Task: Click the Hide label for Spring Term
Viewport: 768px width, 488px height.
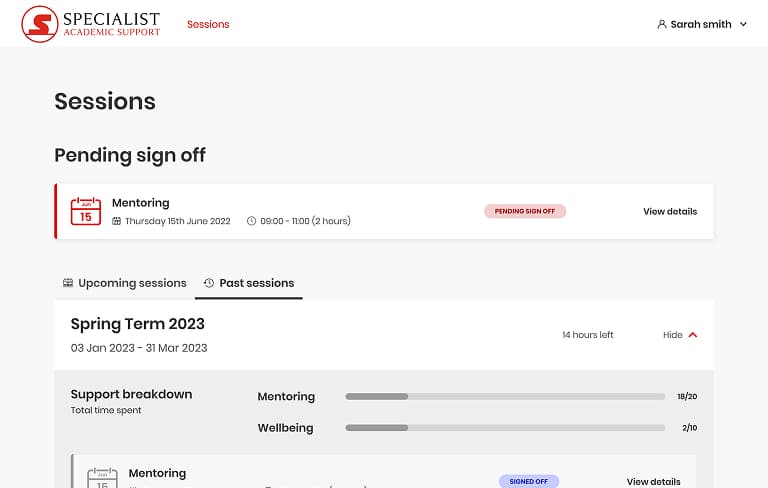Action: click(x=672, y=335)
